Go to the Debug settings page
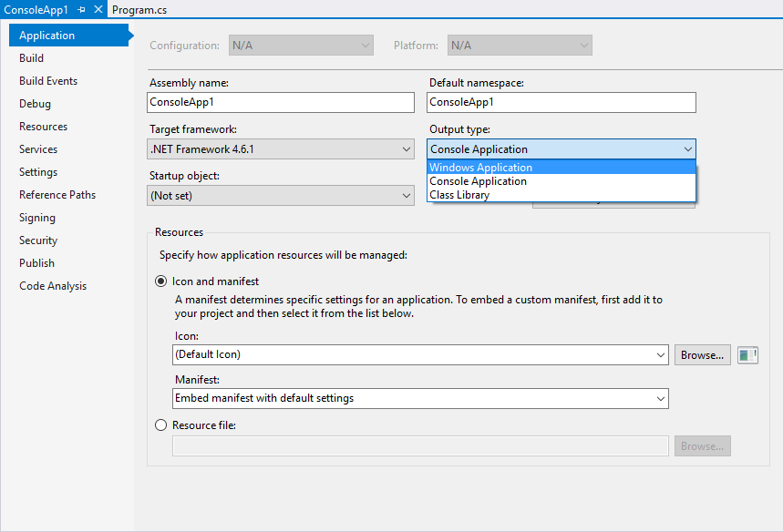Screen dimensions: 783x532 tap(36, 104)
